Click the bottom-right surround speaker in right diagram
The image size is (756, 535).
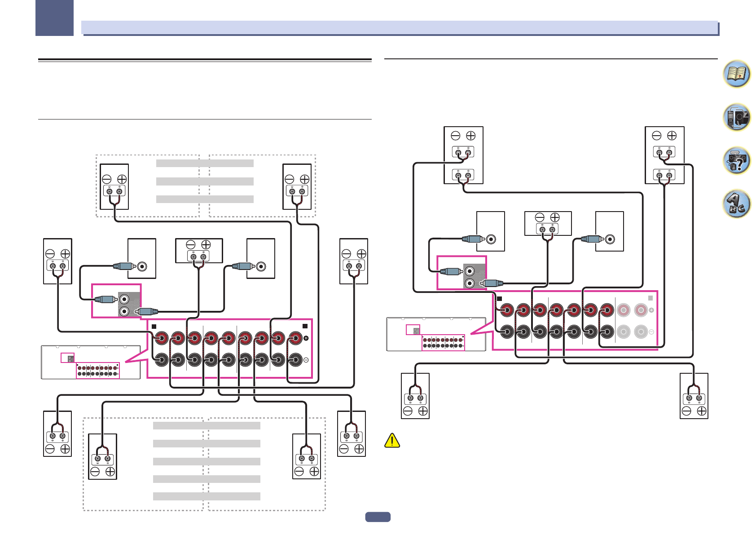pos(694,396)
